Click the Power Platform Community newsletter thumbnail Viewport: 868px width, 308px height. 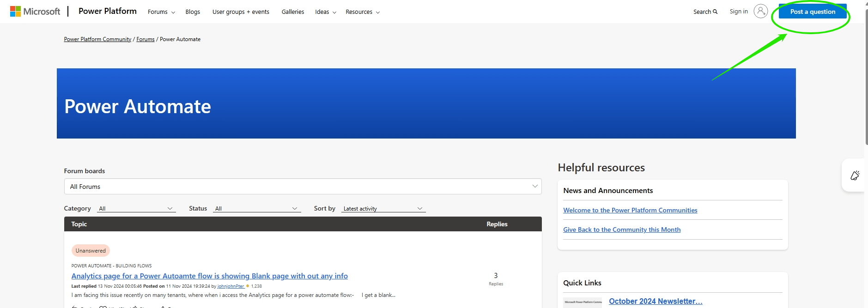tap(583, 302)
